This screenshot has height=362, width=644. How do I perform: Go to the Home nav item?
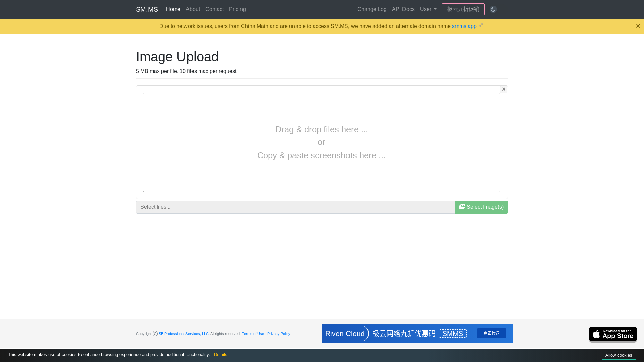pyautogui.click(x=173, y=9)
